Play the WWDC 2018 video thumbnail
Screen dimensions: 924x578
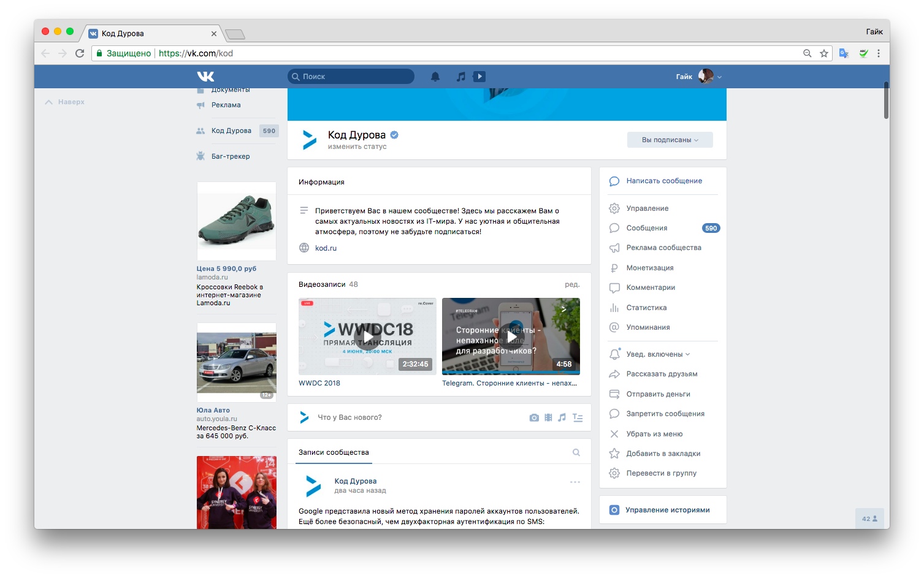click(x=367, y=337)
